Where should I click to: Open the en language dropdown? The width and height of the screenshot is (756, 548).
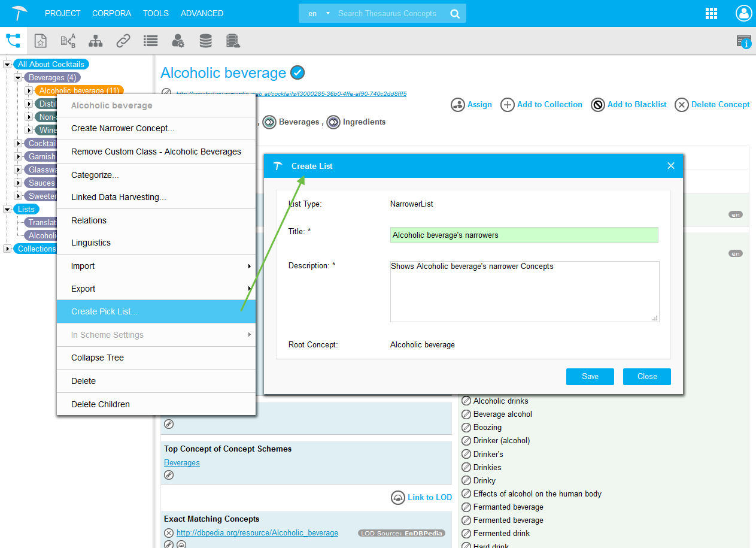point(318,14)
